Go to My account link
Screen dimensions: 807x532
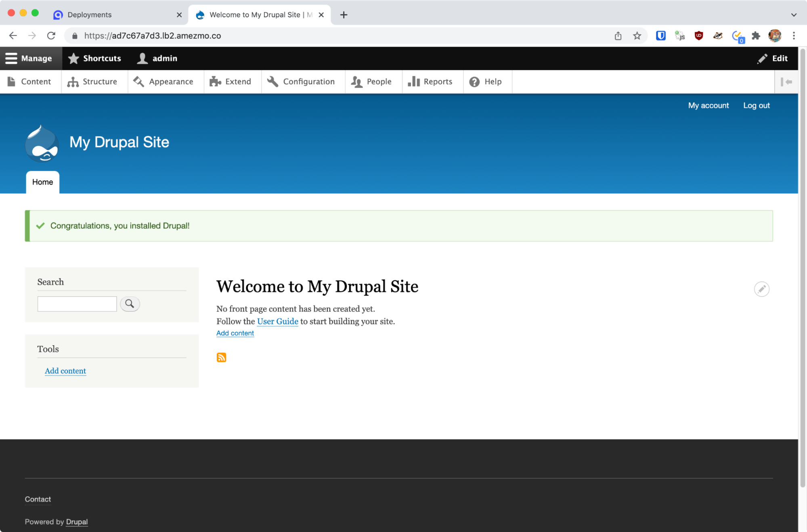[x=708, y=105]
